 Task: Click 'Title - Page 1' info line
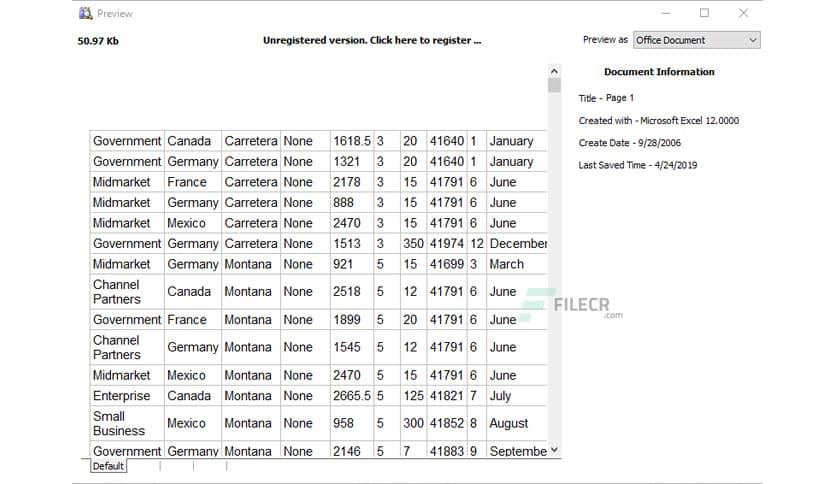point(606,98)
